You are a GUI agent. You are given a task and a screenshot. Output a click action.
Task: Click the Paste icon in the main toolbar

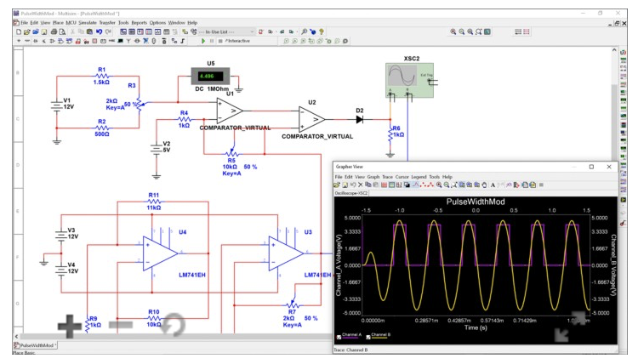[x=89, y=31]
